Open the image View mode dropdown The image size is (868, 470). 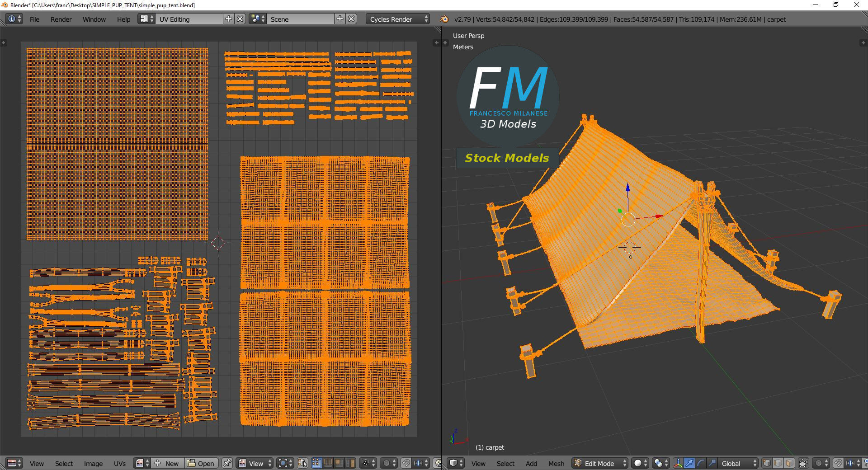click(255, 463)
